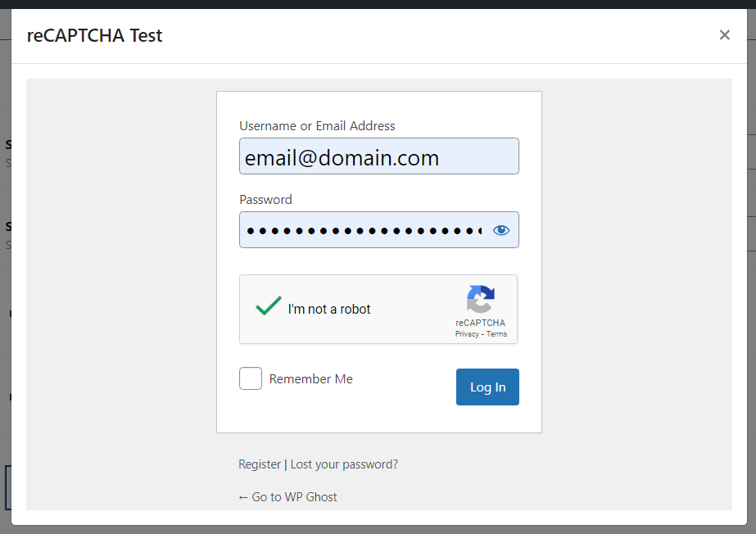Open the reCAPTCHA Privacy link
Viewport: 756px width, 534px height.
coord(467,334)
